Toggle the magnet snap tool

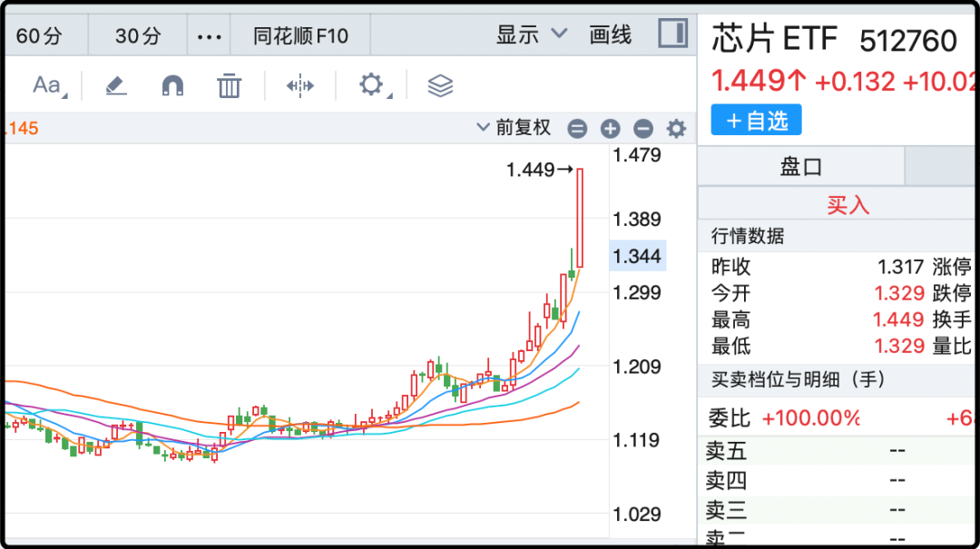pyautogui.click(x=172, y=86)
